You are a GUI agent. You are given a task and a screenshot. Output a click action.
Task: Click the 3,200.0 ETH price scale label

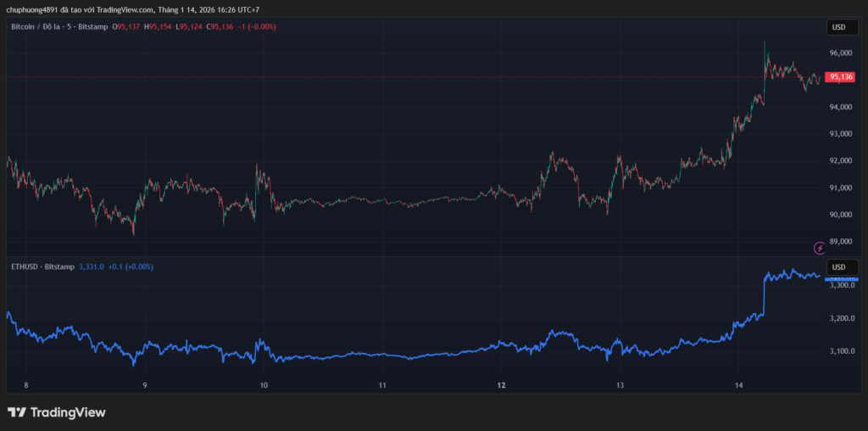[x=841, y=318]
